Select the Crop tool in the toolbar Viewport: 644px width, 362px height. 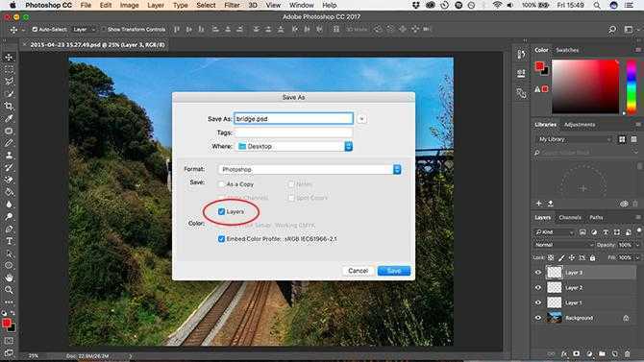coord(9,107)
